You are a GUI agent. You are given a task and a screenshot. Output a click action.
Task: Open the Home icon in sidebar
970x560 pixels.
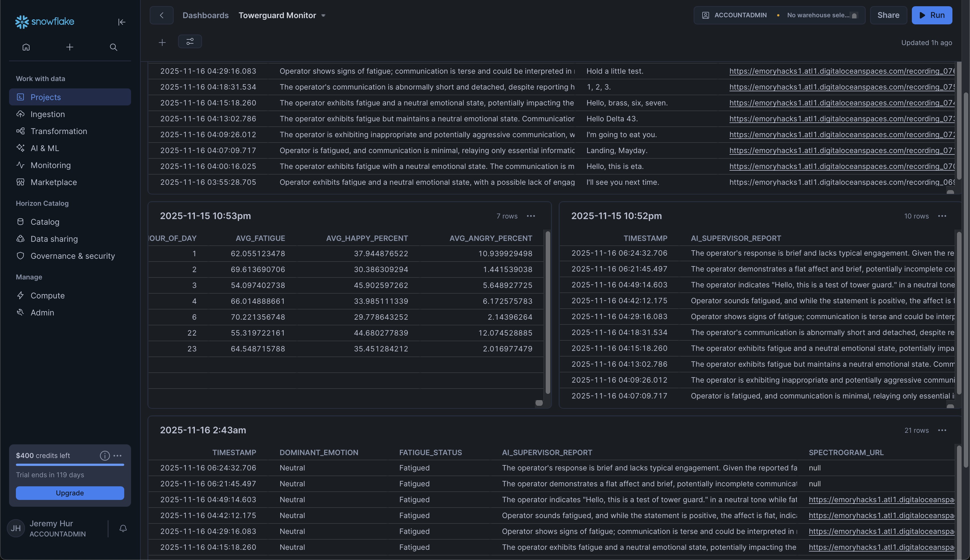click(x=26, y=47)
